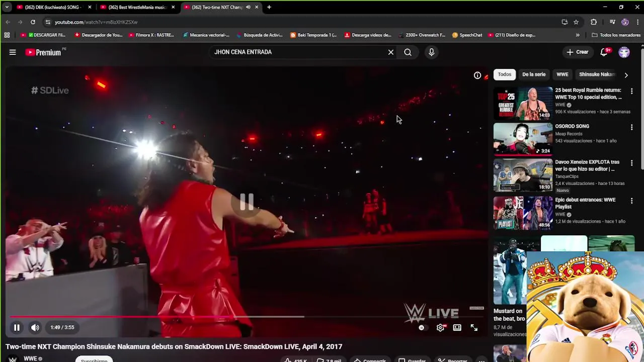Open the SpeechChat bookmark
Image resolution: width=644 pixels, height=362 pixels.
click(x=467, y=35)
